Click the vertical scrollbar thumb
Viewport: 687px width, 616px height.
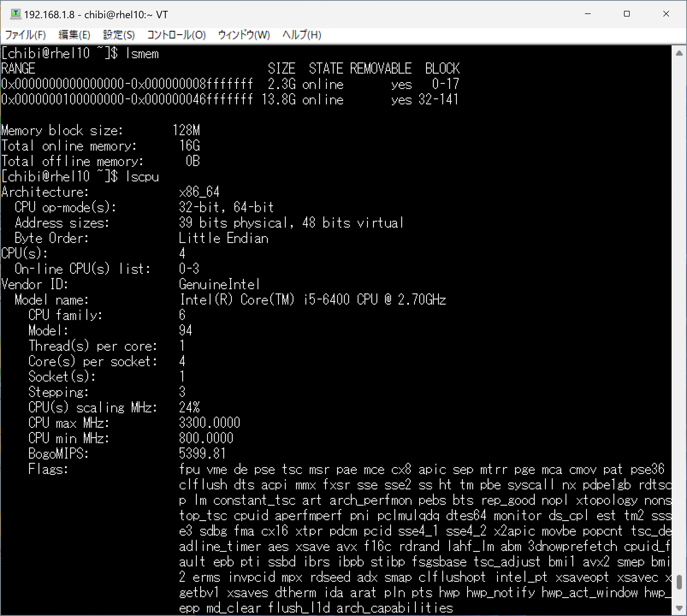tap(679, 582)
